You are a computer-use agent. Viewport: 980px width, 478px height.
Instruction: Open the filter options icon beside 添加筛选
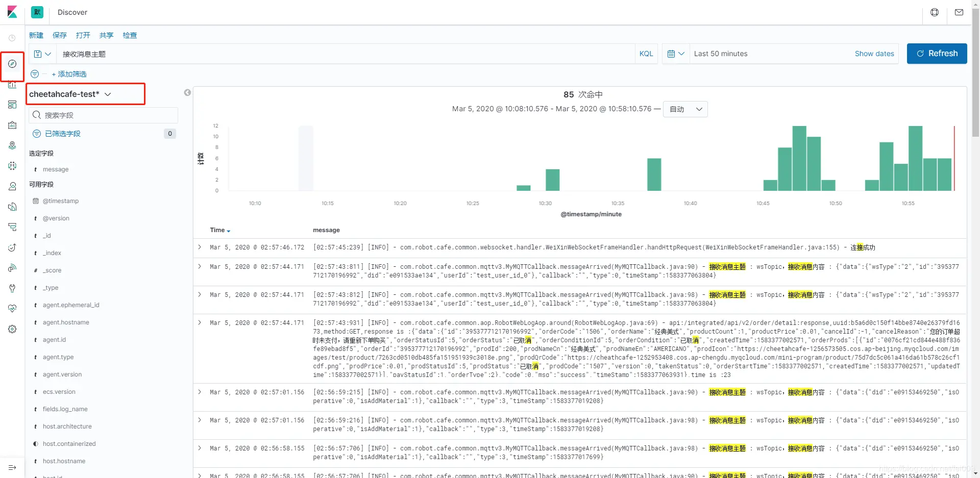pos(35,74)
